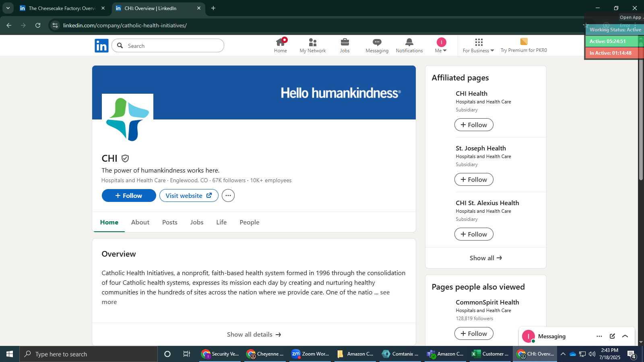644x362 pixels.
Task: Switch to the People tab
Action: coord(250,222)
